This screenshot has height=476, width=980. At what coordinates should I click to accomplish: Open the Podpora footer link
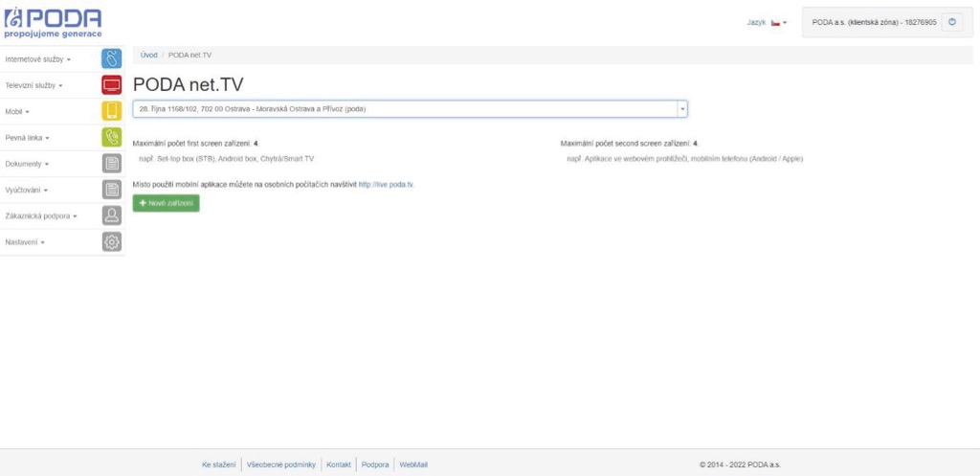click(375, 465)
